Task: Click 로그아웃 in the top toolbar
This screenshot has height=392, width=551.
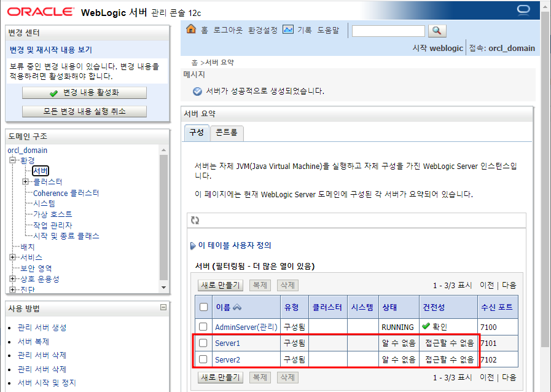Action: tap(228, 30)
